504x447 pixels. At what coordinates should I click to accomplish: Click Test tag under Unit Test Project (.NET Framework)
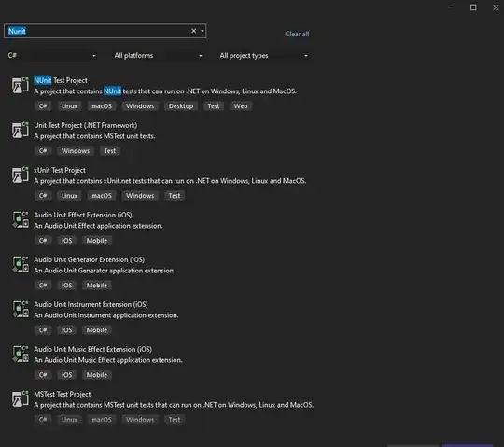109,151
